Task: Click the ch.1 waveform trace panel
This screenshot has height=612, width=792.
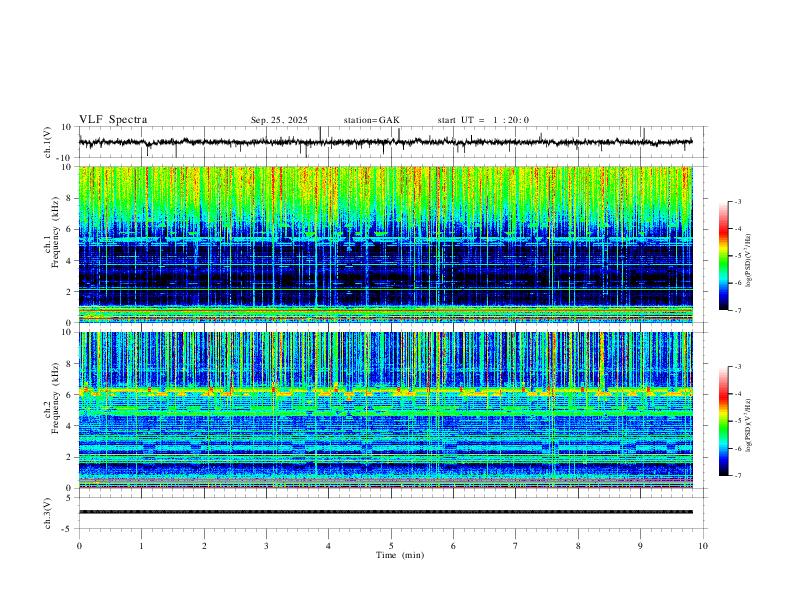Action: point(393,142)
